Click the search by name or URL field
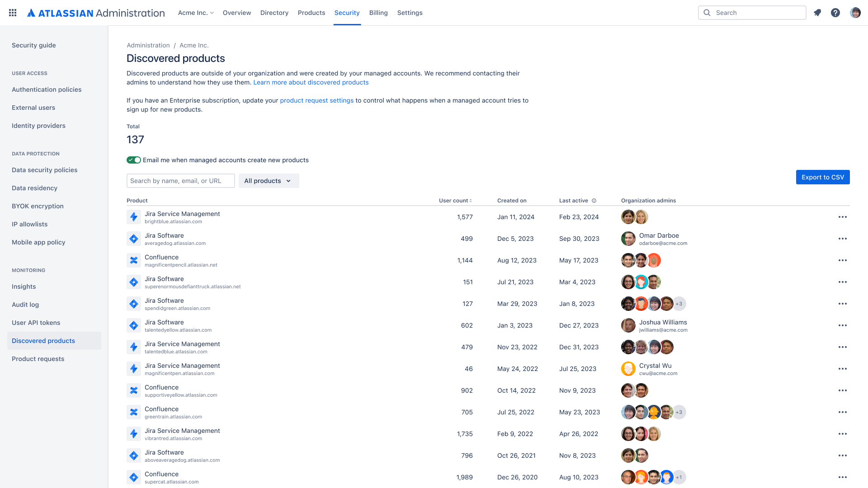The image size is (868, 488). tap(181, 181)
